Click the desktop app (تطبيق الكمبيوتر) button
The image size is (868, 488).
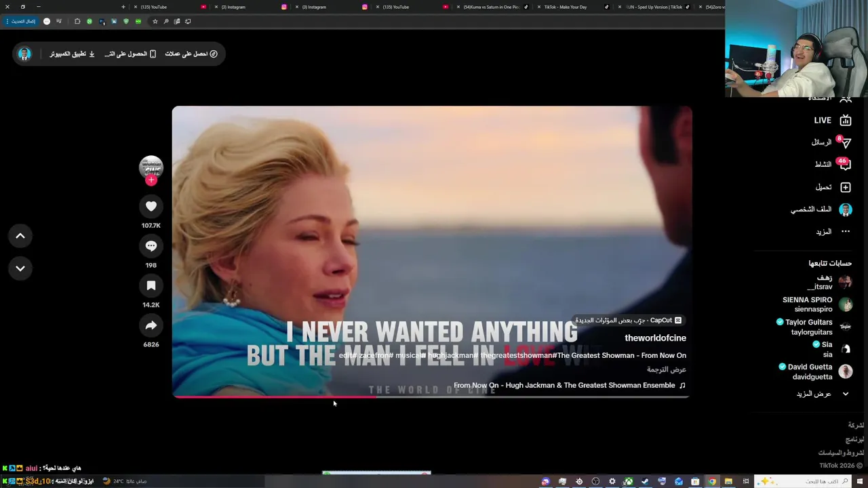tap(72, 54)
